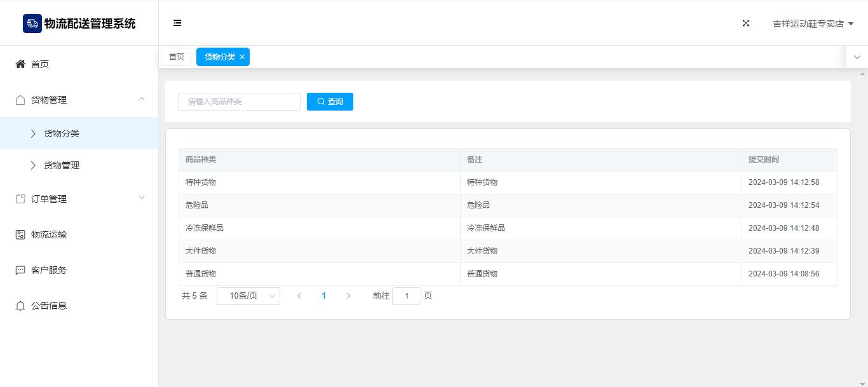868x387 pixels.
Task: Collapse the 货物管理 menu group
Action: point(142,99)
